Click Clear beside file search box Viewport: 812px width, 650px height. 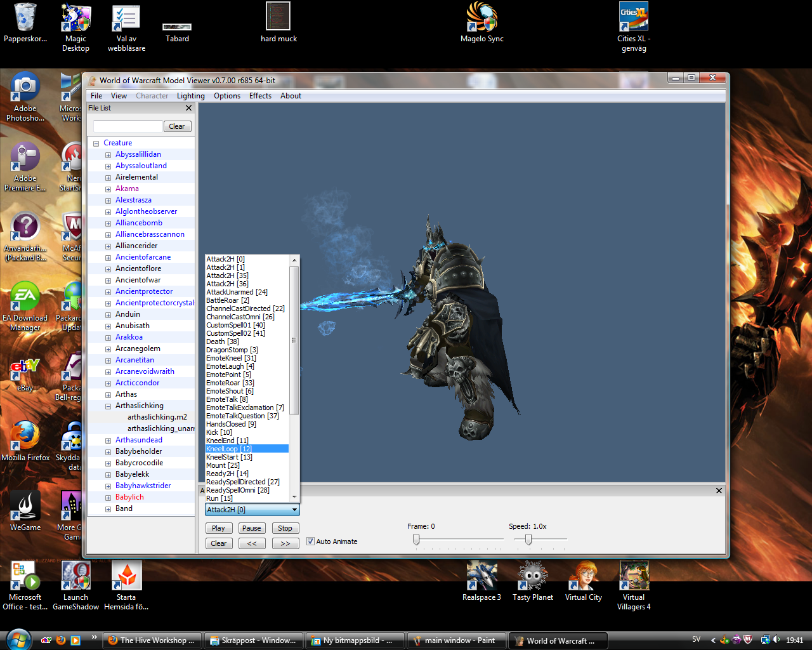pos(177,126)
